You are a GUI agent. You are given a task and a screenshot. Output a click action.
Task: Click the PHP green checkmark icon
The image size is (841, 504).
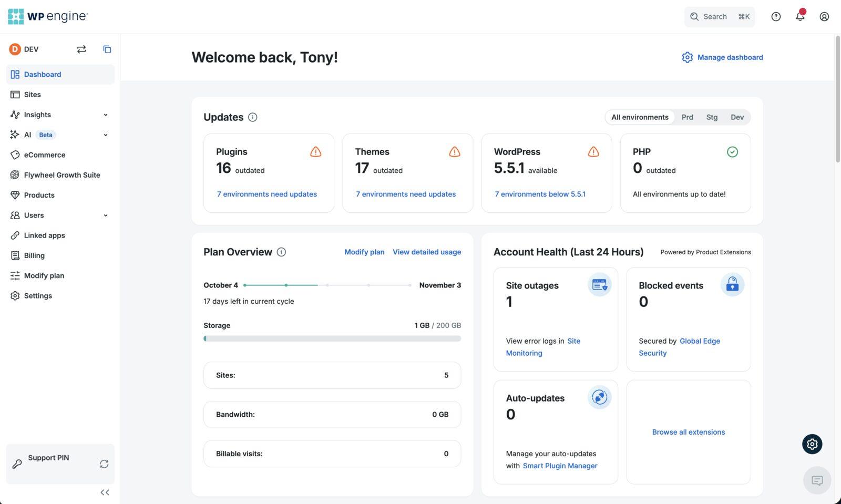(732, 152)
